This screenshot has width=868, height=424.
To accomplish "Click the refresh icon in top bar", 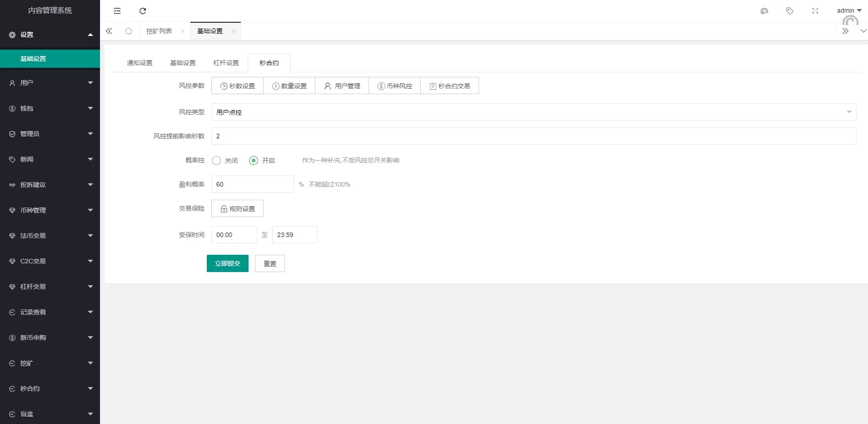I will [x=143, y=11].
